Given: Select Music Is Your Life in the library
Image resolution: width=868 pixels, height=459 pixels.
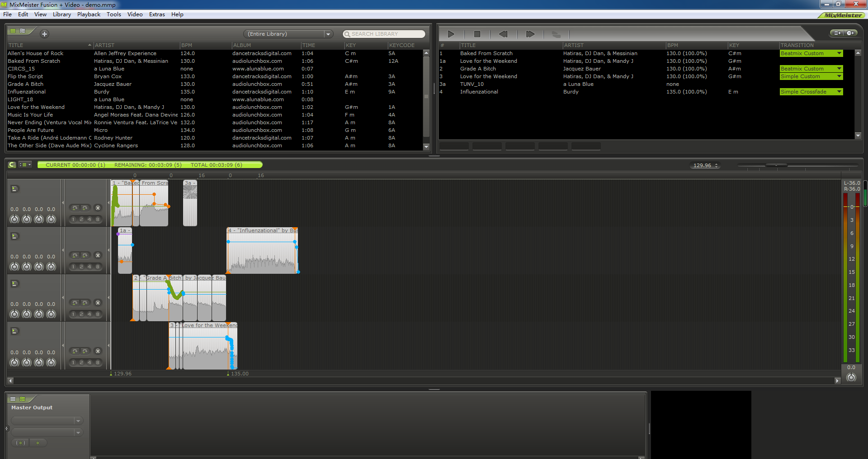Looking at the screenshot, I should [30, 115].
